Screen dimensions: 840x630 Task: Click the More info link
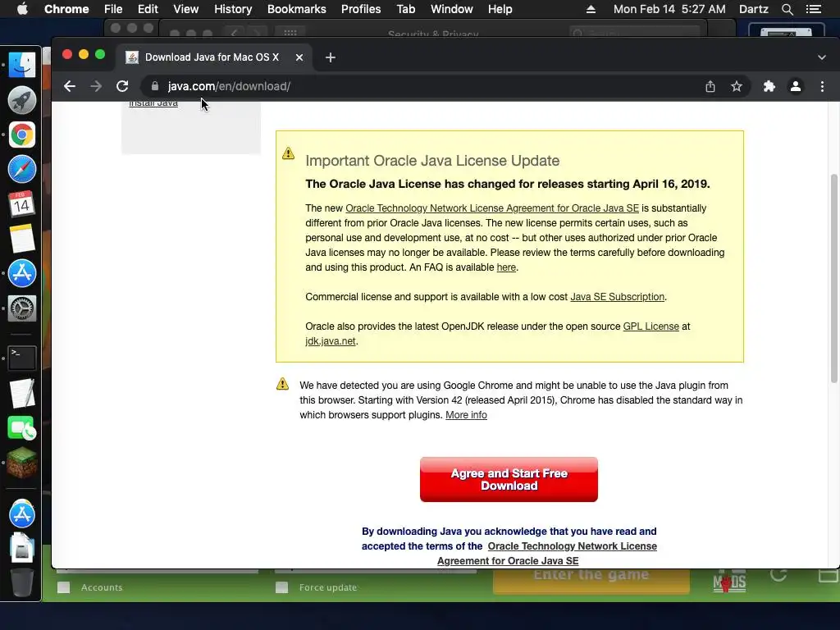pos(466,414)
